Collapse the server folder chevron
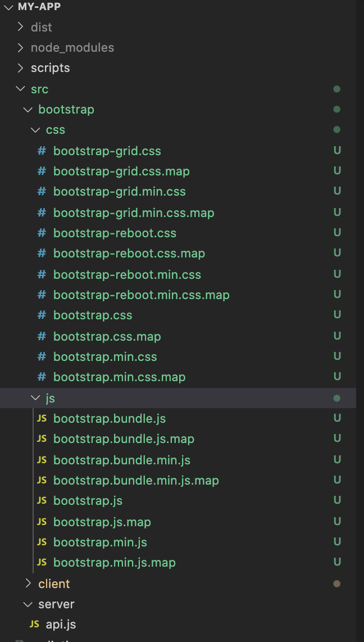The width and height of the screenshot is (364, 642). click(x=28, y=604)
